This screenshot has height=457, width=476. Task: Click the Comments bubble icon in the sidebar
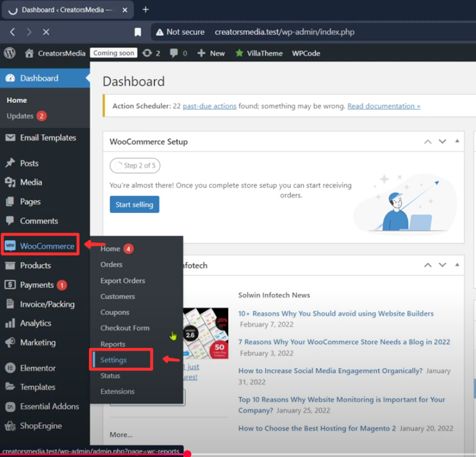point(10,221)
